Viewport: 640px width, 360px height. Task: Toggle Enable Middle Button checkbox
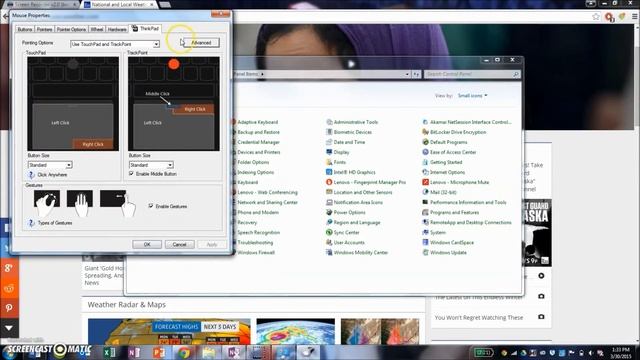[131, 173]
